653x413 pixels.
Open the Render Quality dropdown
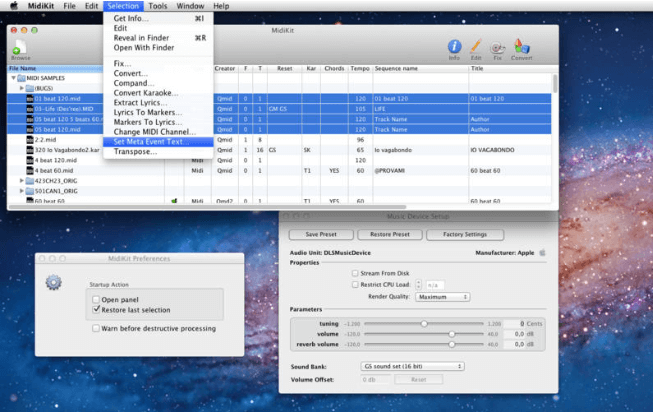click(443, 297)
